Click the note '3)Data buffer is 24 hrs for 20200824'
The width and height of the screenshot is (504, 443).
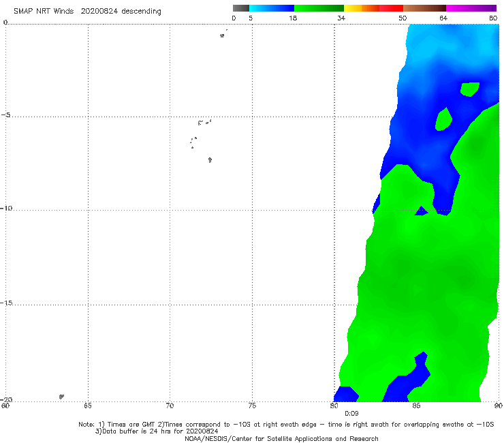[157, 431]
